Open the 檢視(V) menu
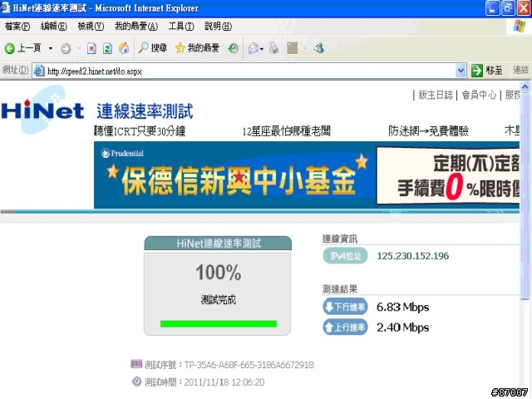The height and width of the screenshot is (399, 532). pos(91,26)
